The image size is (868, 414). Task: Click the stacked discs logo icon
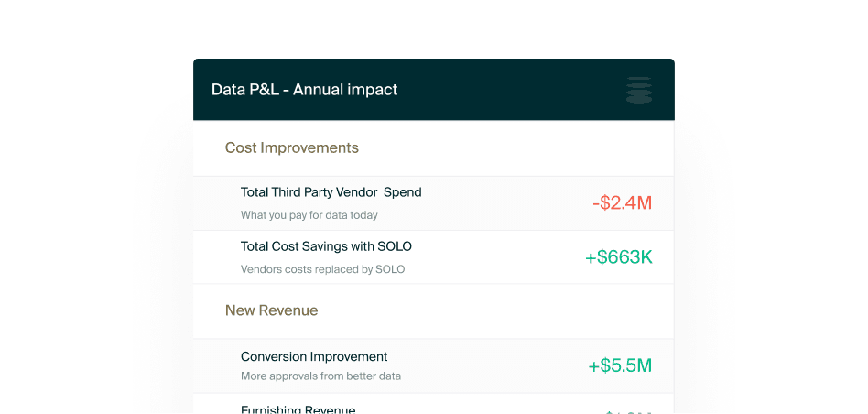coord(639,90)
